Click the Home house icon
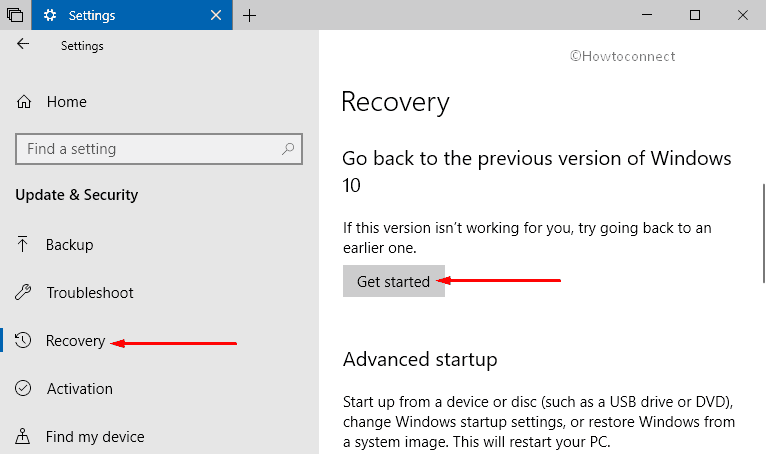This screenshot has width=766, height=454. point(24,102)
